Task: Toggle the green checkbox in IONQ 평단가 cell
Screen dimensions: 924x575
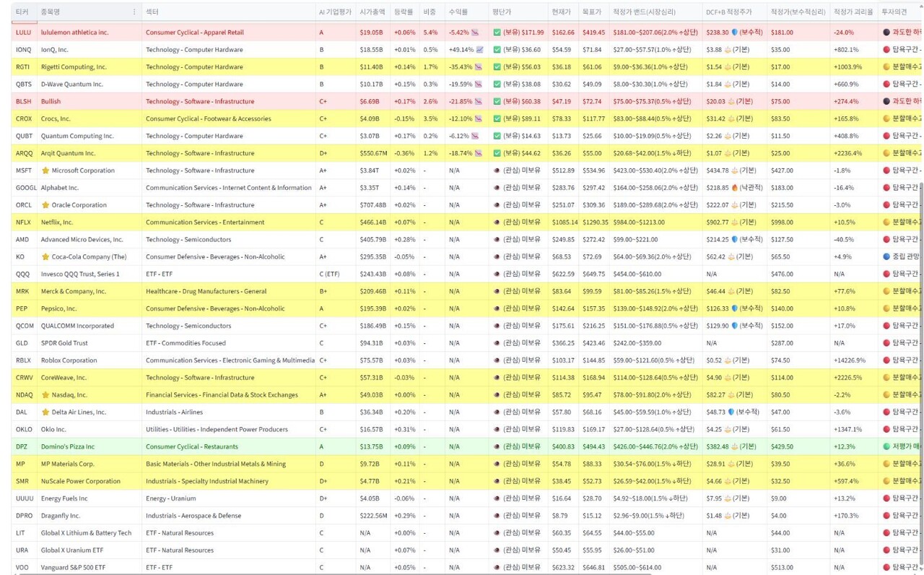Action: (x=497, y=50)
